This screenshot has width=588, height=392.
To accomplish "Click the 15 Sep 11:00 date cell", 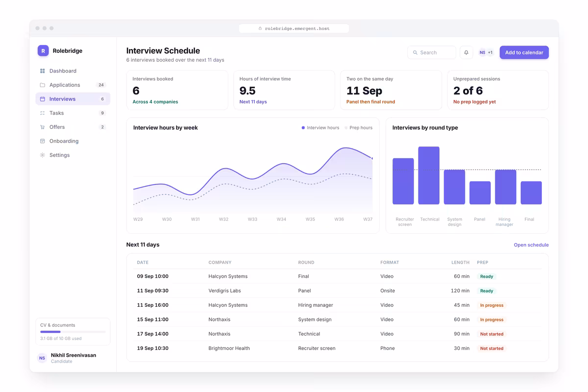I will (153, 319).
